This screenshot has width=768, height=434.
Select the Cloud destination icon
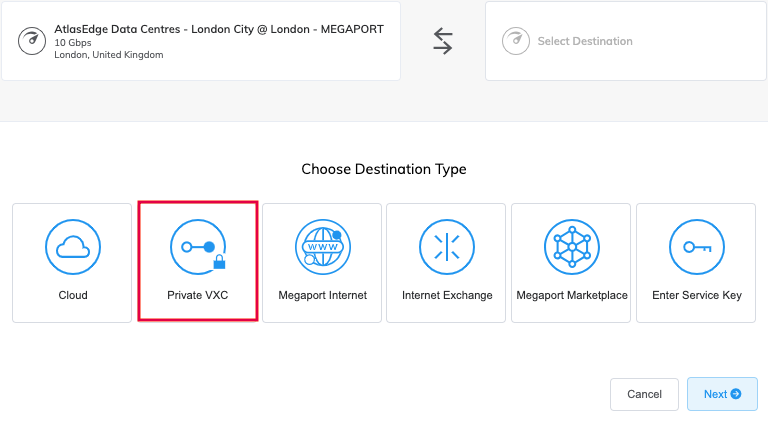[x=73, y=247]
